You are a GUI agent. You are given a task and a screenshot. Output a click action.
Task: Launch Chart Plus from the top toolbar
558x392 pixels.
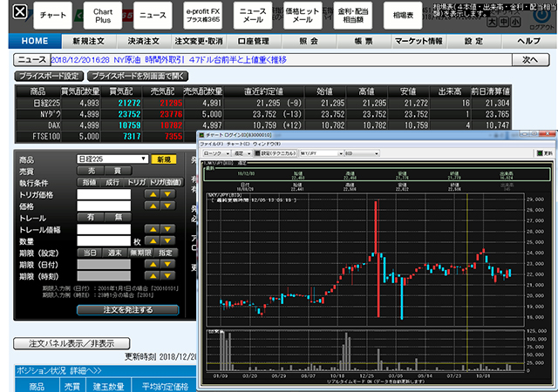tap(103, 16)
